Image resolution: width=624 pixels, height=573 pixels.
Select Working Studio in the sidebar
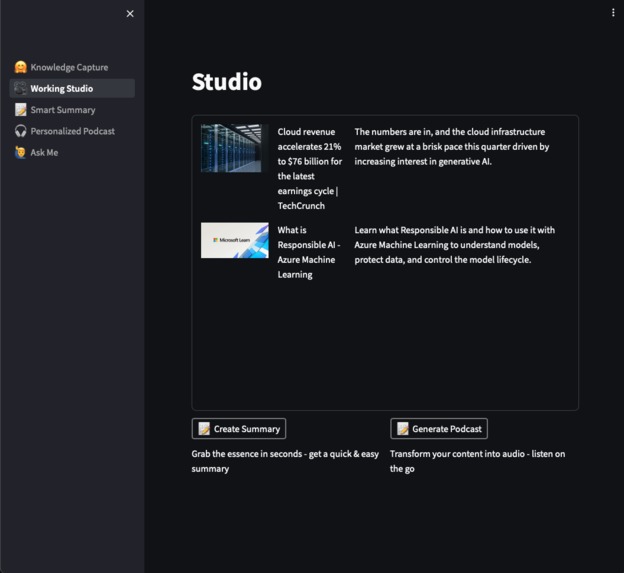(x=72, y=88)
